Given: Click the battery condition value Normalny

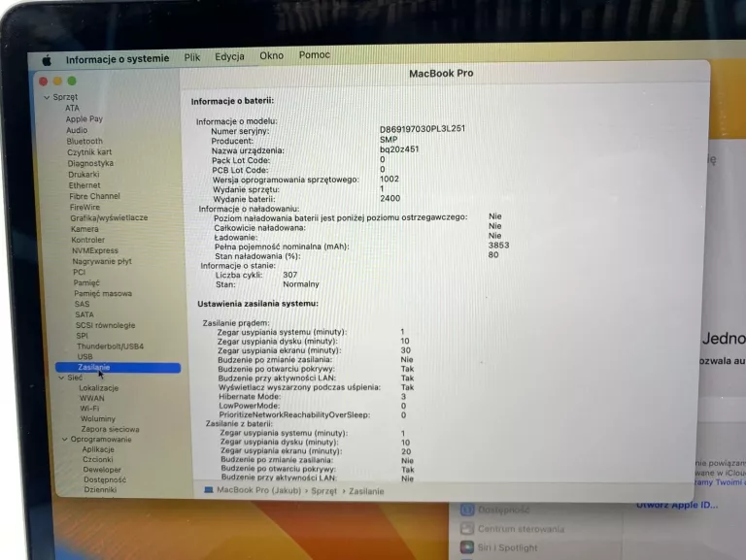Looking at the screenshot, I should pos(301,284).
